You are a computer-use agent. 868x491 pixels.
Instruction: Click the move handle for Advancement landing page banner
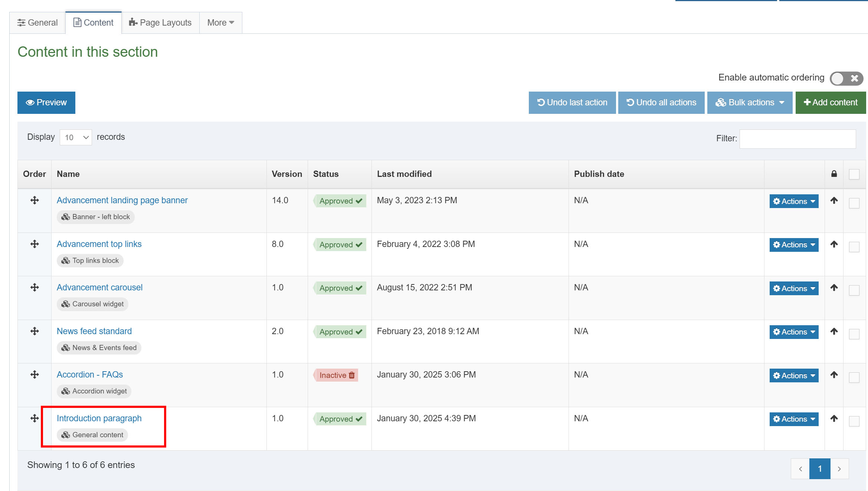click(35, 201)
